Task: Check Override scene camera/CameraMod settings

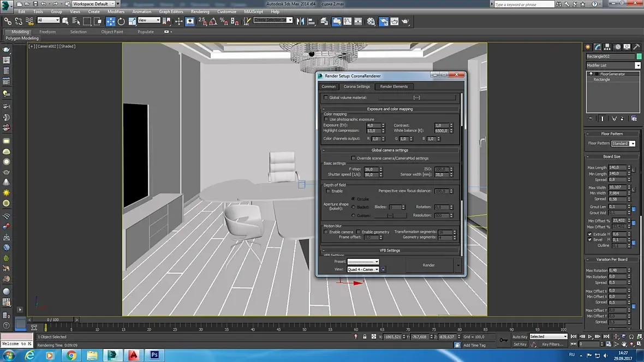Action: click(x=353, y=158)
